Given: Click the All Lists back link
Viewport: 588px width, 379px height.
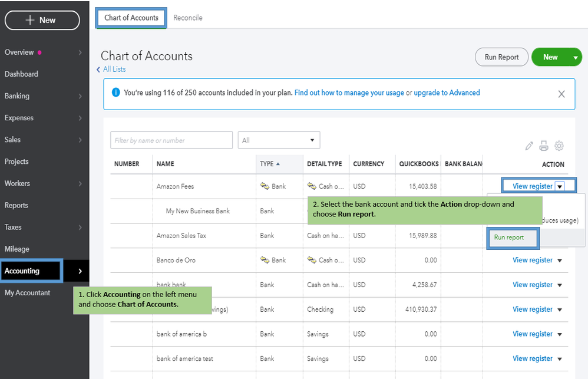Looking at the screenshot, I should (x=114, y=69).
